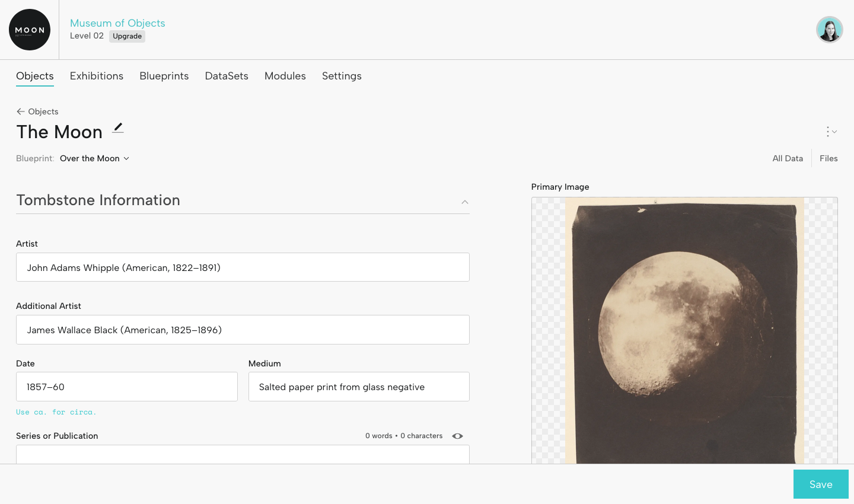Viewport: 854px width, 504px height.
Task: Select the All Data view
Action: point(788,158)
